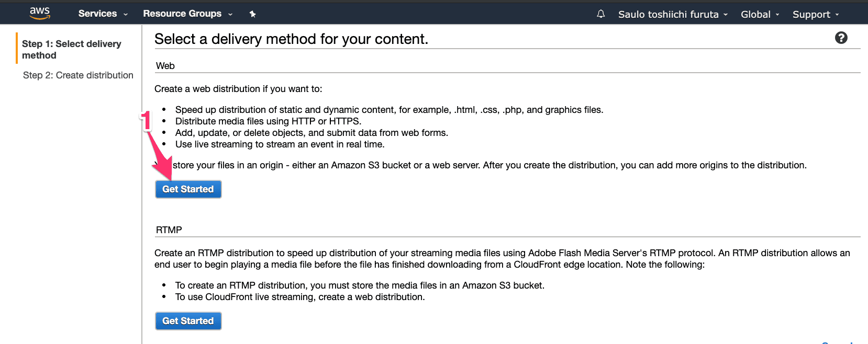
Task: Open the help question mark icon
Action: [x=841, y=38]
